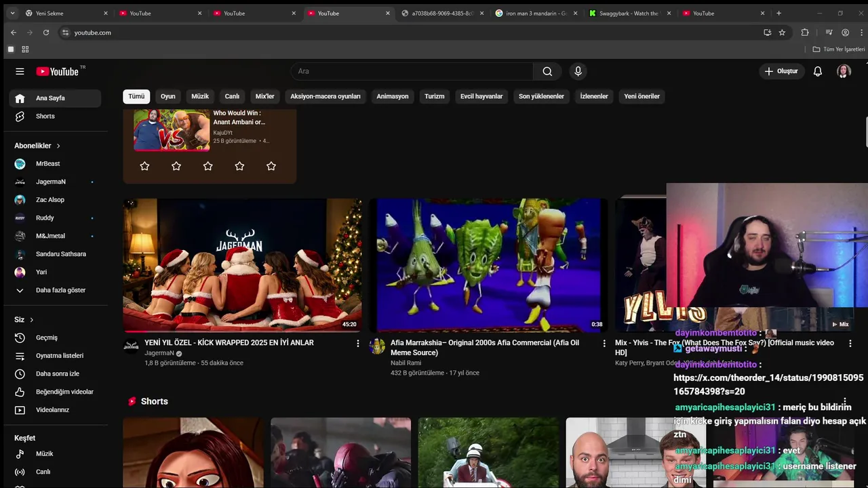Give a two-star rating
Image resolution: width=868 pixels, height=488 pixels.
point(176,166)
